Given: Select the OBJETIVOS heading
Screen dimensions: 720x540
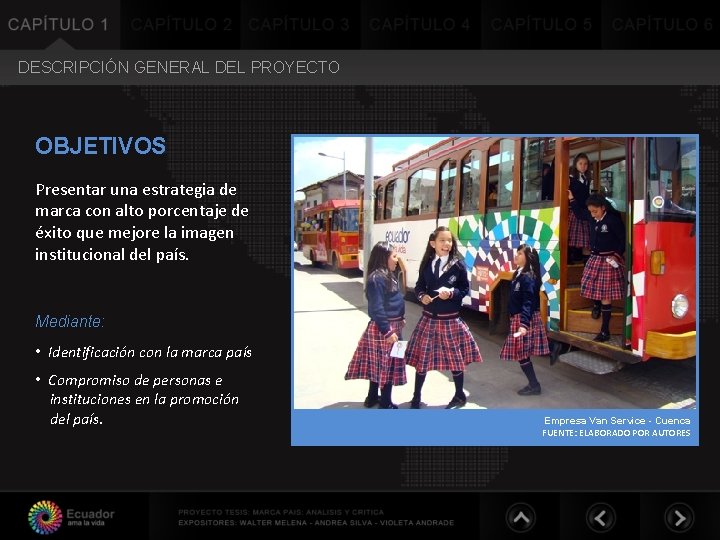Looking at the screenshot, I should point(100,146).
